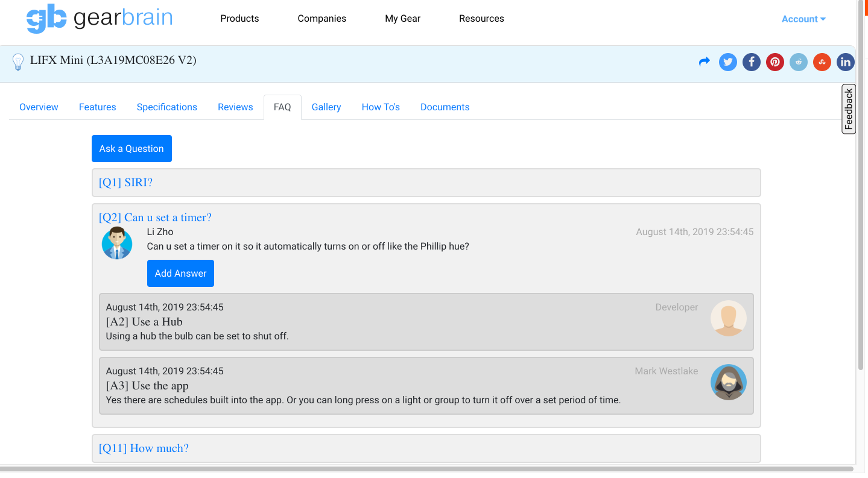Screen dimensions: 868x478
Task: Open the Feedback side tab
Action: coord(849,109)
